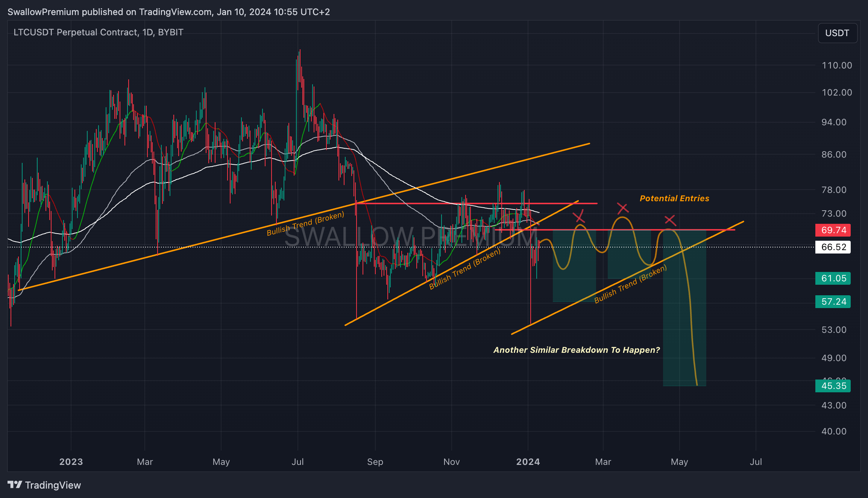Click the green 61.05 price label
Image resolution: width=868 pixels, height=498 pixels.
pyautogui.click(x=833, y=278)
